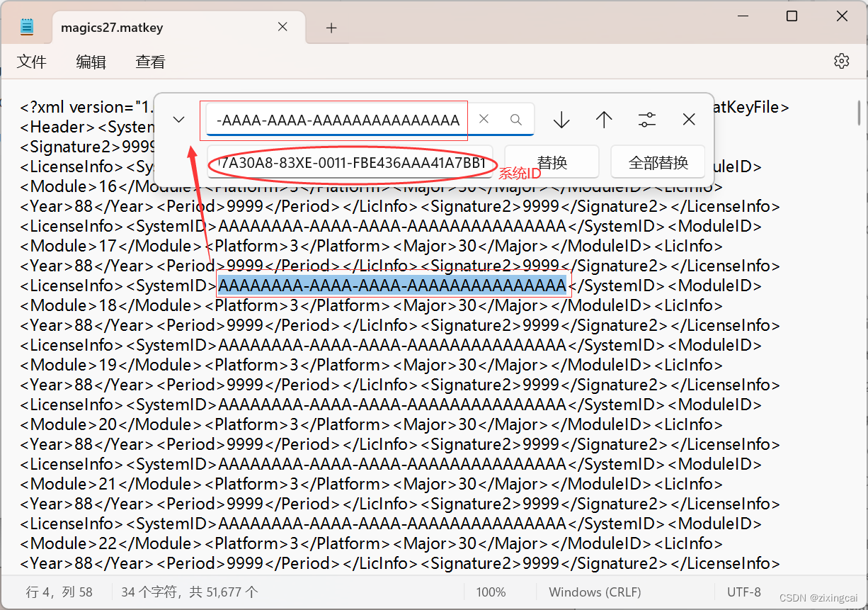
Task: Close the find and replace bar
Action: (689, 120)
